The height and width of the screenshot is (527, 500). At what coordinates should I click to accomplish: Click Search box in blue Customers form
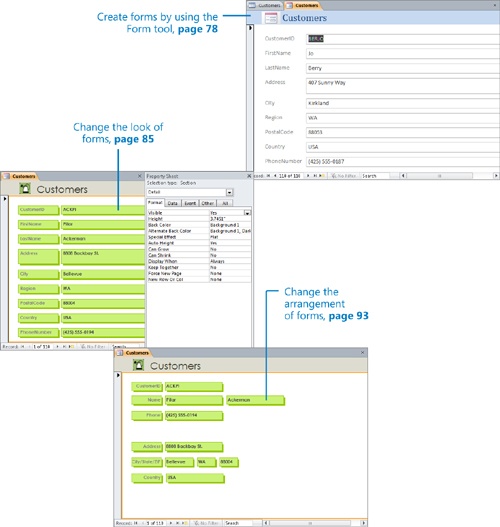coord(376,176)
